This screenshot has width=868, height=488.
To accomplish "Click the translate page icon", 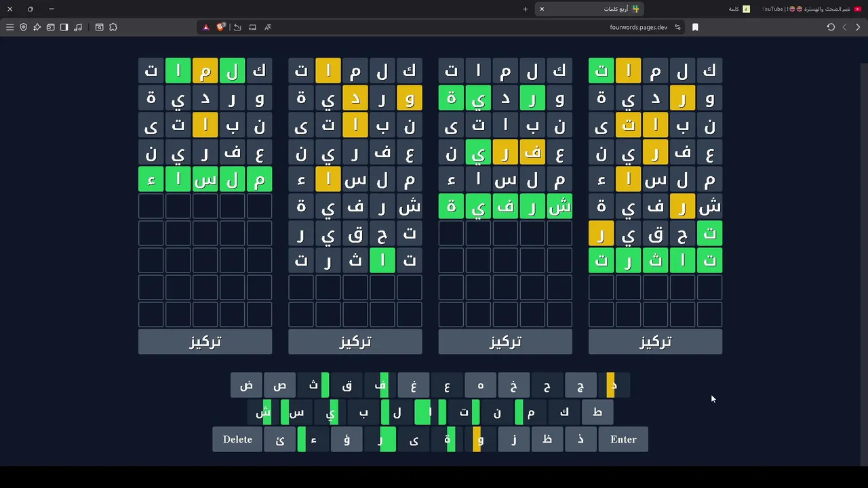I will pyautogui.click(x=268, y=27).
